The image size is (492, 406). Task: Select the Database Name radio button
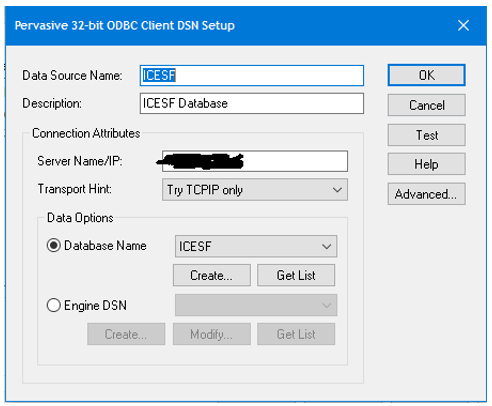53,246
